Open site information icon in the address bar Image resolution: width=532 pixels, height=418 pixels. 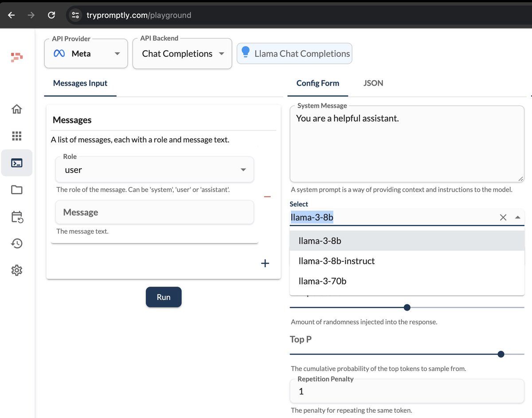(x=76, y=15)
